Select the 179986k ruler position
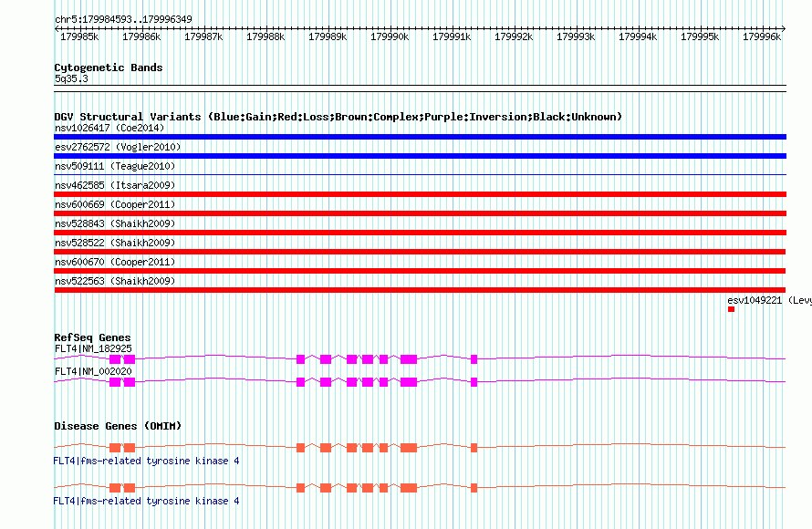Image resolution: width=812 pixels, height=529 pixels. (x=141, y=36)
